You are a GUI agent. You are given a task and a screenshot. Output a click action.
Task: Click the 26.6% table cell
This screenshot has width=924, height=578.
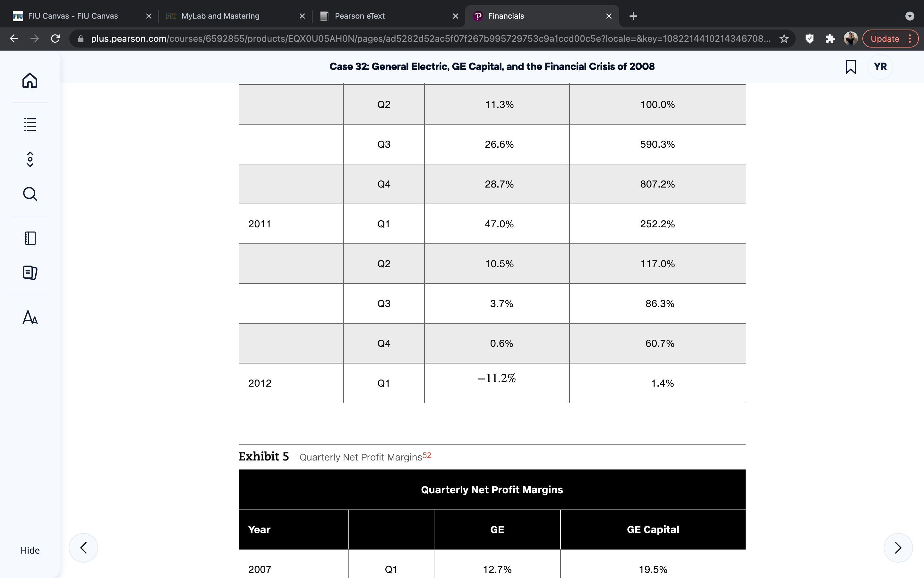(x=497, y=144)
